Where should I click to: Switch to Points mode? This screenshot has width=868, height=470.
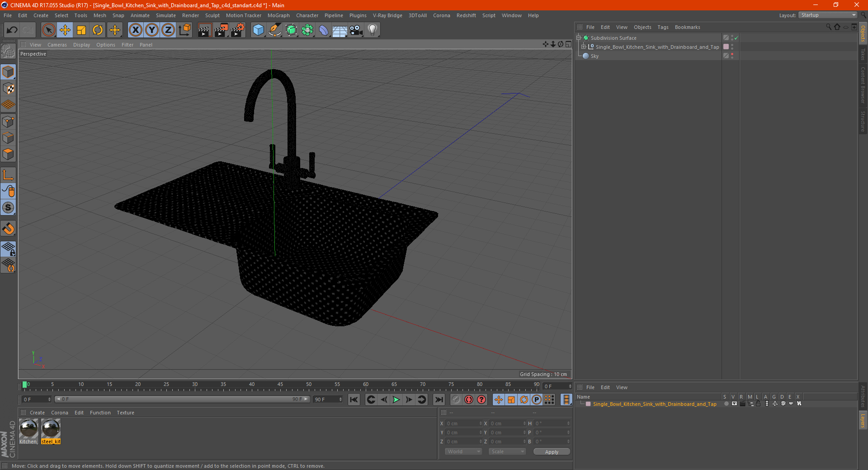click(x=8, y=122)
